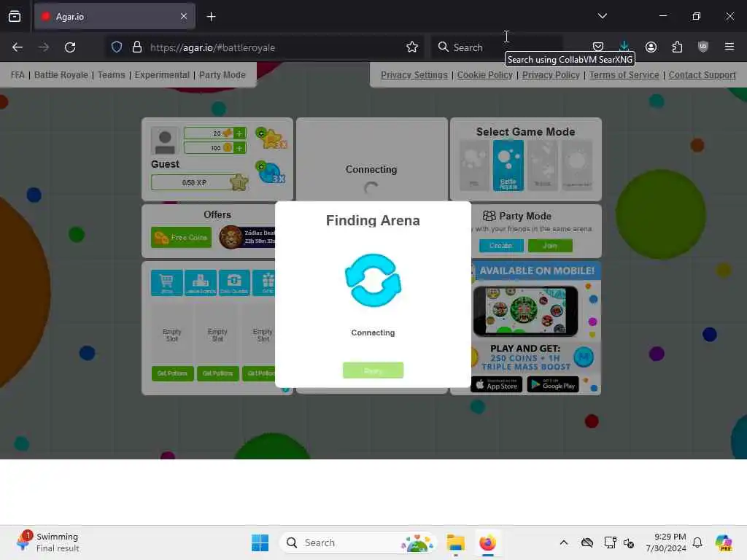Screen dimensions: 747x560
Task: Open the Windows Start menu
Action: point(260,542)
